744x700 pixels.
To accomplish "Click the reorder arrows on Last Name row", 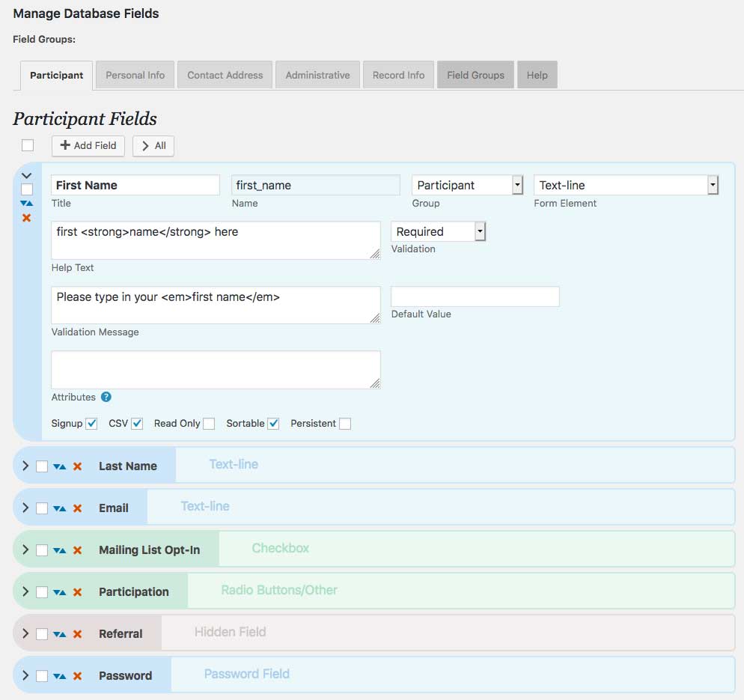I will (60, 466).
